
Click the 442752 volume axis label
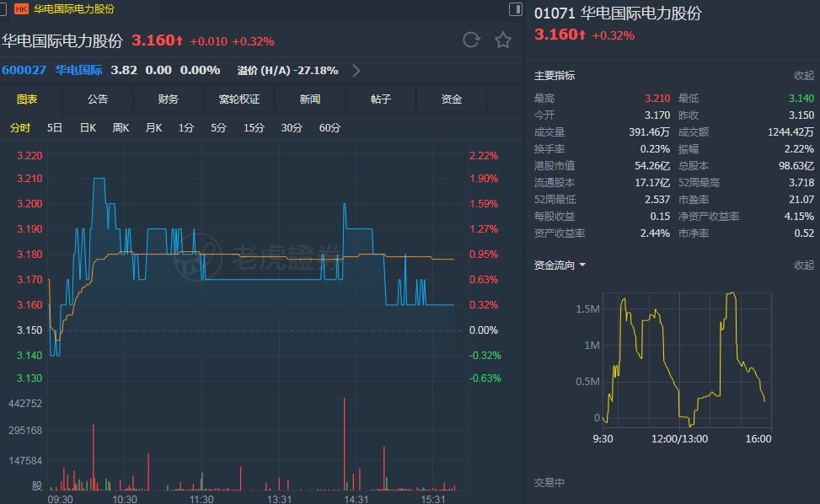(x=25, y=404)
